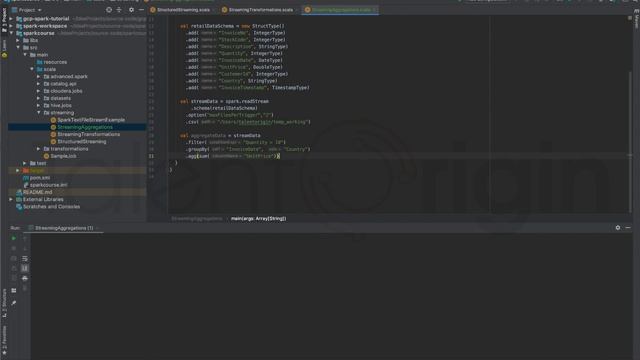Place cursor on .filter code line
Screen dimensions: 640x360
pyautogui.click(x=236, y=142)
